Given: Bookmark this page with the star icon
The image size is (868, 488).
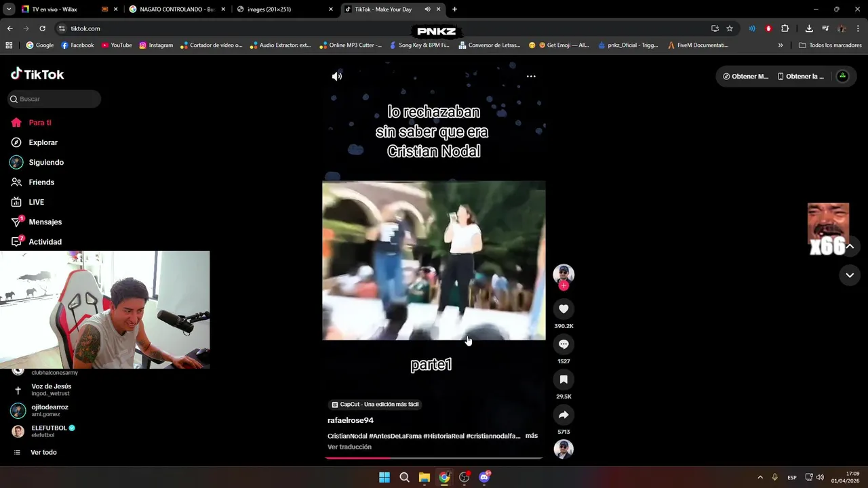Looking at the screenshot, I should pyautogui.click(x=730, y=28).
